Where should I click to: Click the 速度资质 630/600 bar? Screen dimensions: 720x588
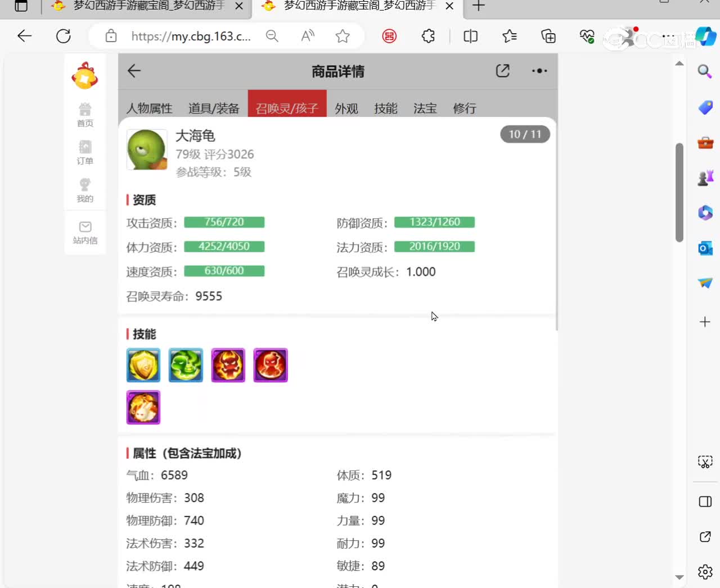[224, 271]
